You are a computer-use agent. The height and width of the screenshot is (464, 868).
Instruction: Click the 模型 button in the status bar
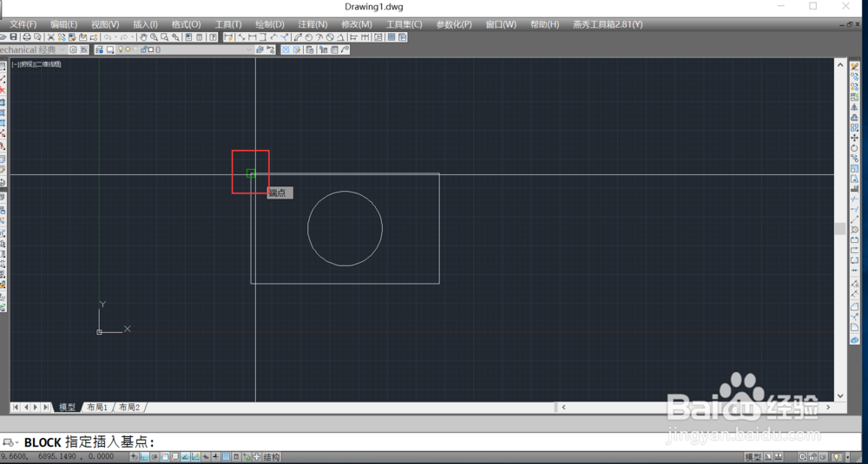753,457
